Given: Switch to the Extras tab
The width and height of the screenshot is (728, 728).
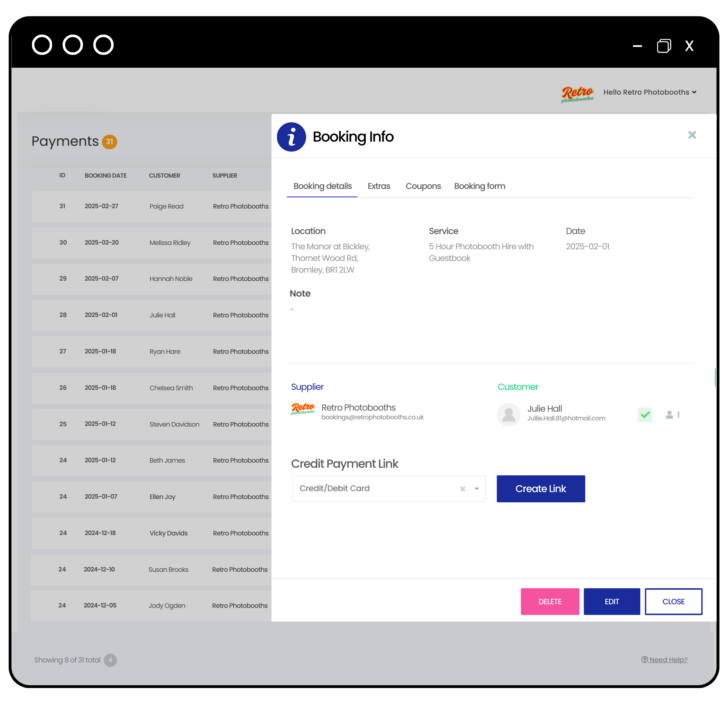Looking at the screenshot, I should pyautogui.click(x=379, y=186).
